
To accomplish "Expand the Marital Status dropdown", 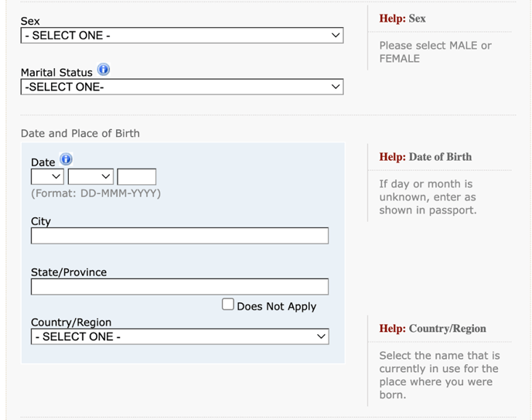I will pyautogui.click(x=182, y=87).
